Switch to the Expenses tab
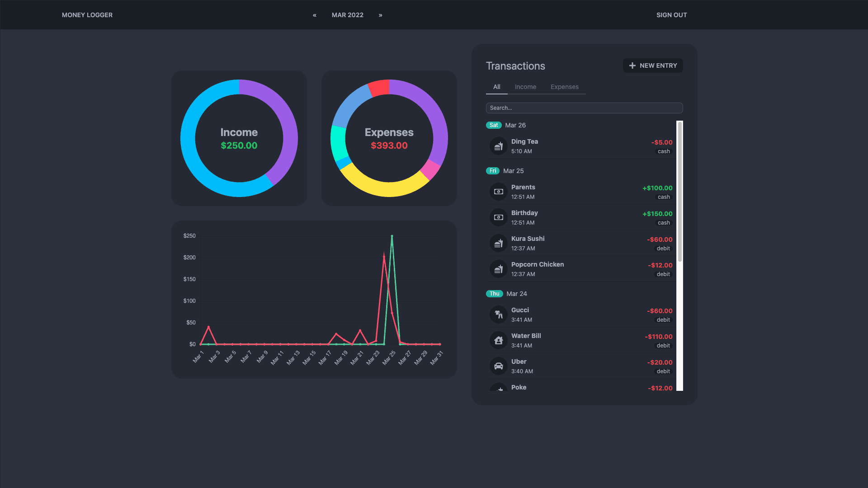The height and width of the screenshot is (488, 868). pyautogui.click(x=565, y=87)
